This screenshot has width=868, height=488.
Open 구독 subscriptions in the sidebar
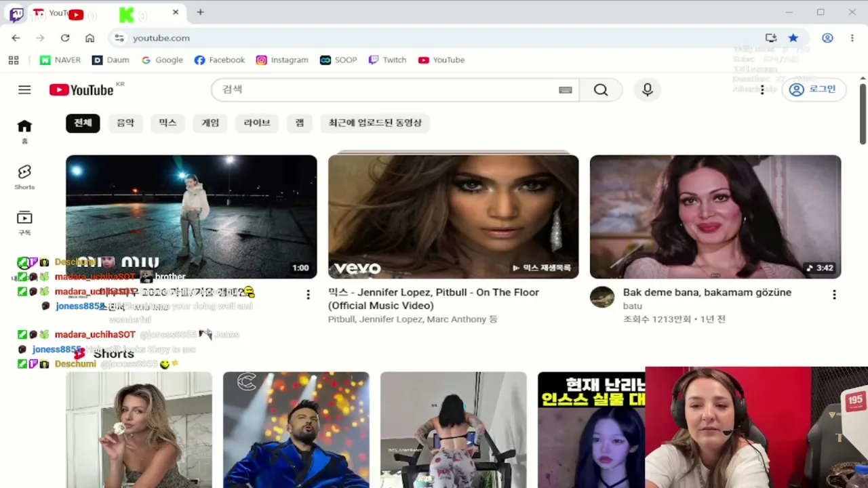[x=24, y=222]
